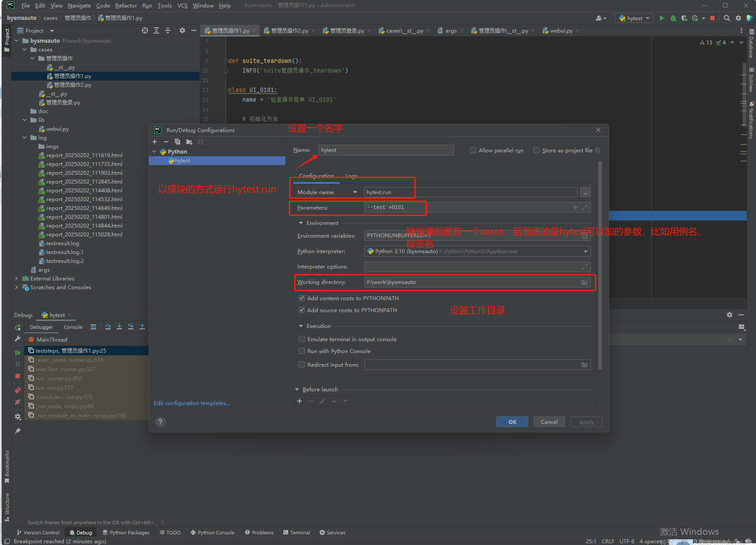Run hytest with coverage shield icon
Viewport: 756px width, 545px height.
[684, 18]
